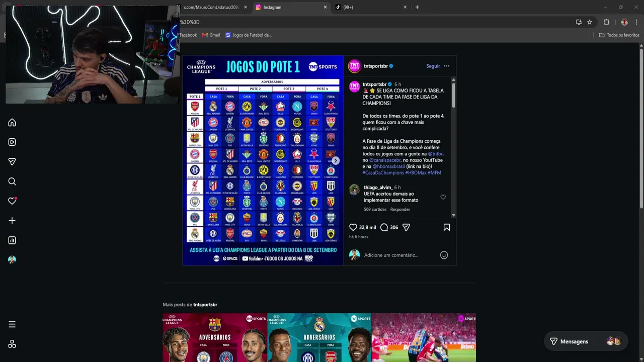The image size is (644, 362).
Task: Open the #HBOMax hashtag
Action: 416,172
